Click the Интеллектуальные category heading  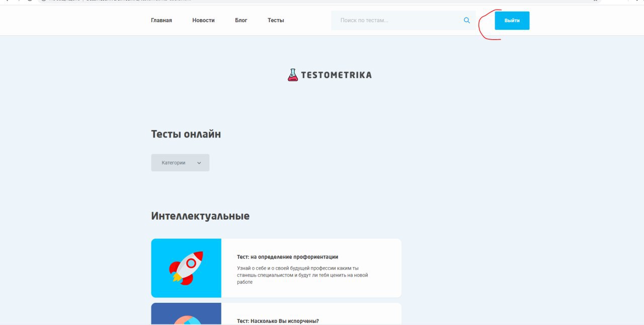click(200, 216)
